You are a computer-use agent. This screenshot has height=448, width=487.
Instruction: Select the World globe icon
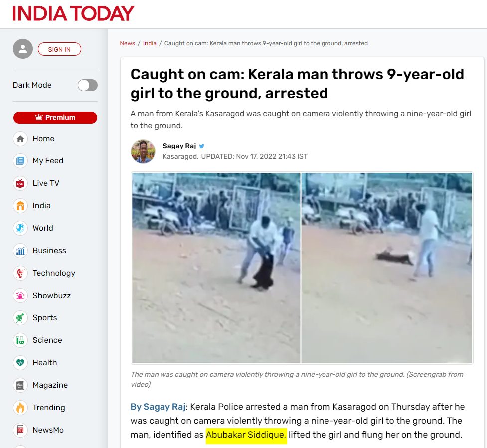pos(20,228)
